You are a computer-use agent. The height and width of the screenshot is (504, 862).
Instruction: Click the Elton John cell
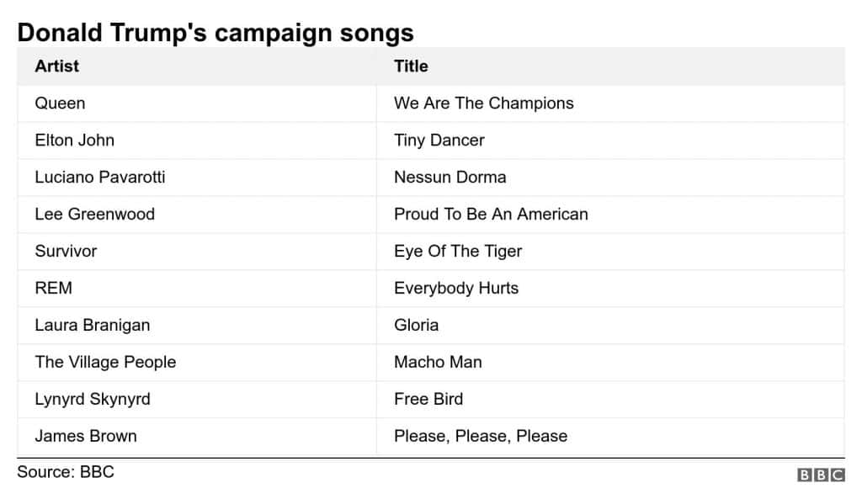pyautogui.click(x=74, y=141)
